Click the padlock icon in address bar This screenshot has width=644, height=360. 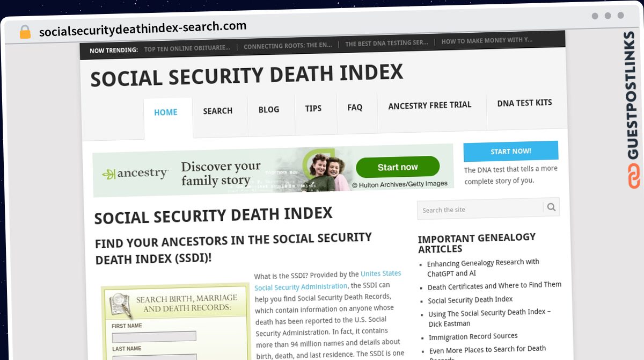tap(25, 32)
